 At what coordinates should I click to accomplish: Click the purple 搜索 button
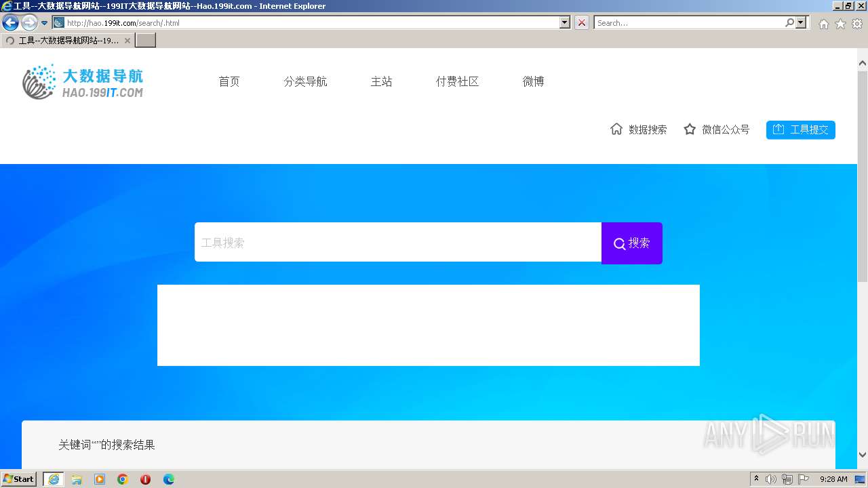pyautogui.click(x=632, y=243)
